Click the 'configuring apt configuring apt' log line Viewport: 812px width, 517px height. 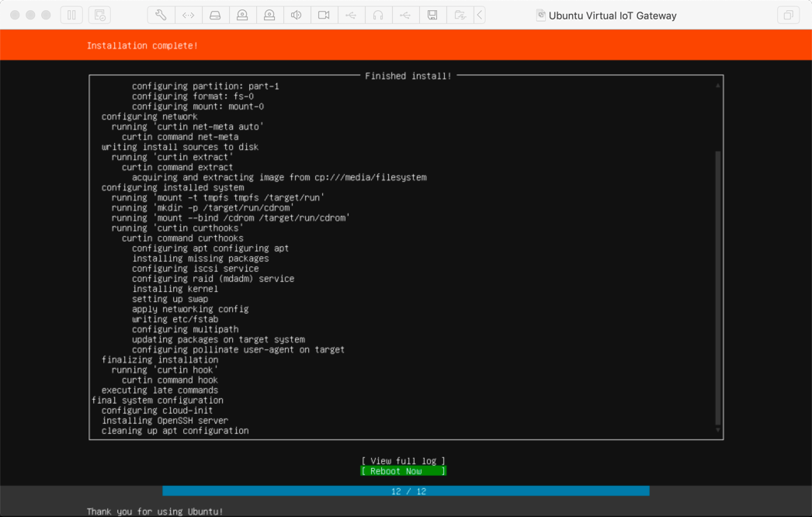point(210,248)
